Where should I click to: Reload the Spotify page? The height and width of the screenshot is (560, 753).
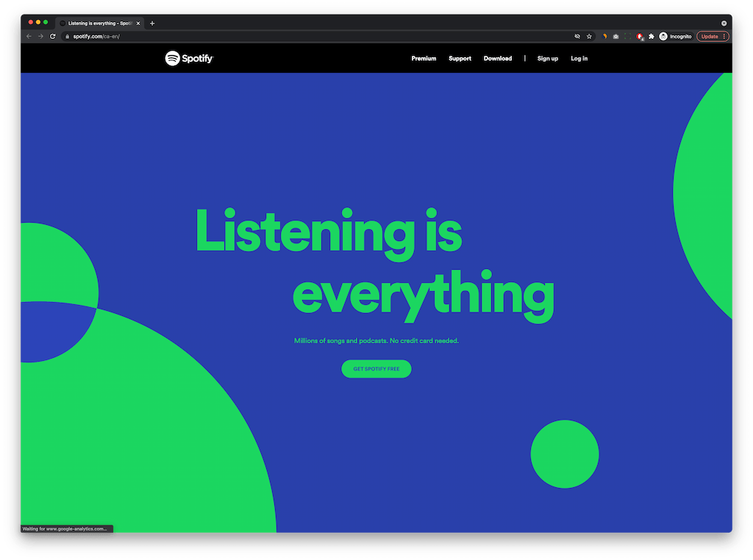52,36
